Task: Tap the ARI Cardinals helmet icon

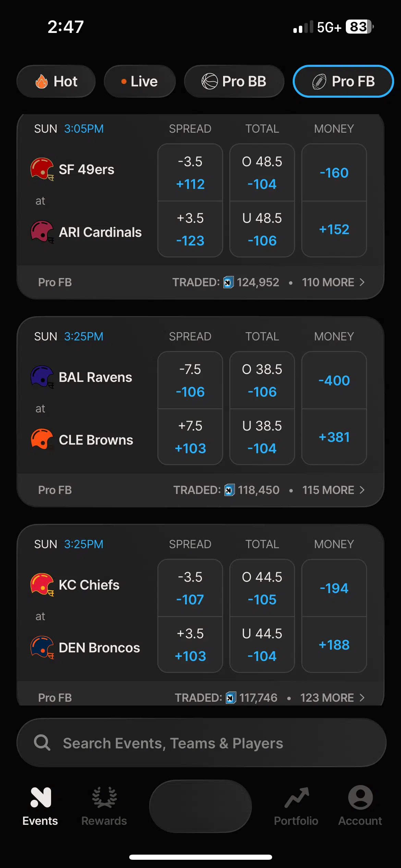Action: 42,232
